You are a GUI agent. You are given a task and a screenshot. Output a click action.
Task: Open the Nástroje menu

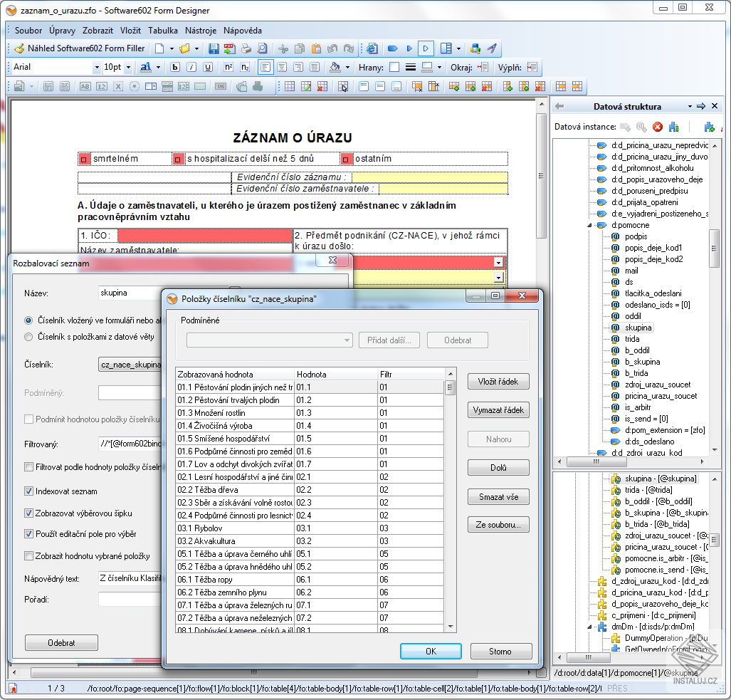click(202, 31)
